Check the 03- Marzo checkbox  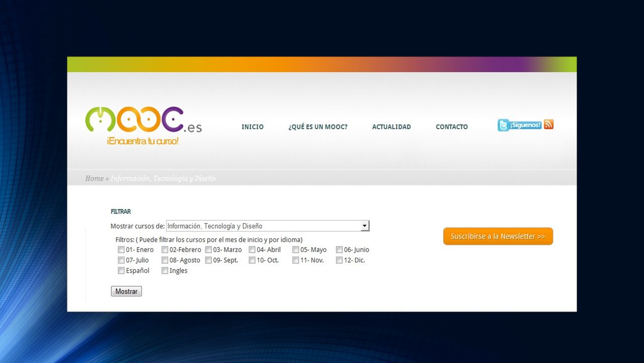pyautogui.click(x=208, y=250)
